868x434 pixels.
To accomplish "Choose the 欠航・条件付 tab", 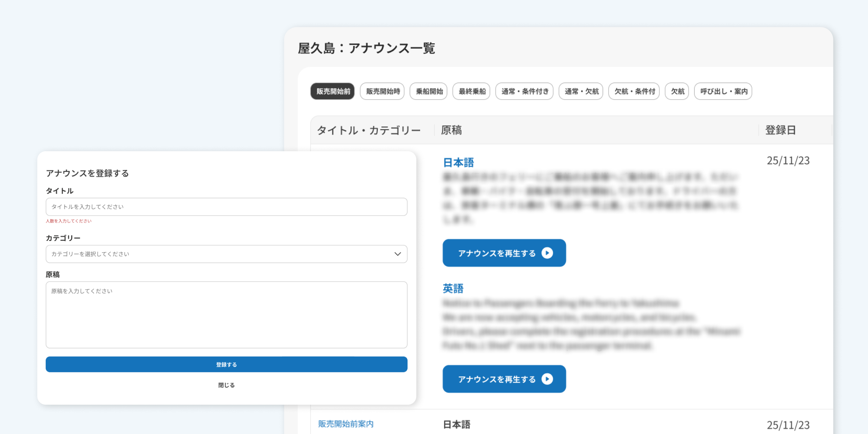I will coord(634,91).
